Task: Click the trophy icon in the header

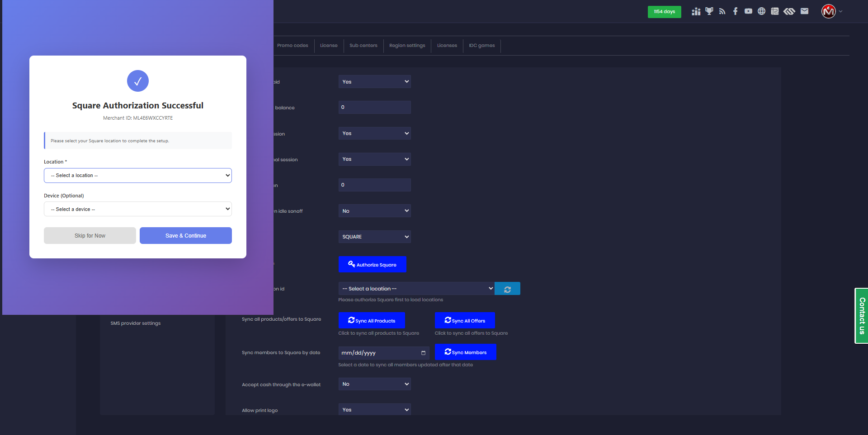Action: click(709, 11)
